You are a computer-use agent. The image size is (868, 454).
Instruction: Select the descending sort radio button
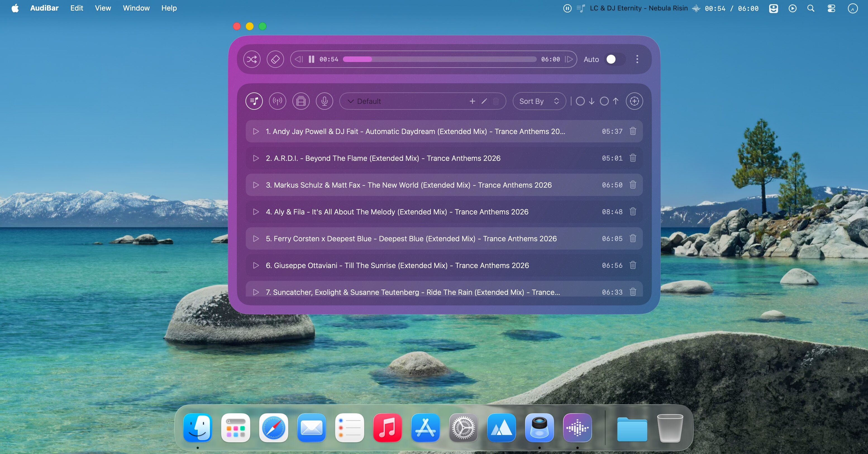tap(580, 101)
